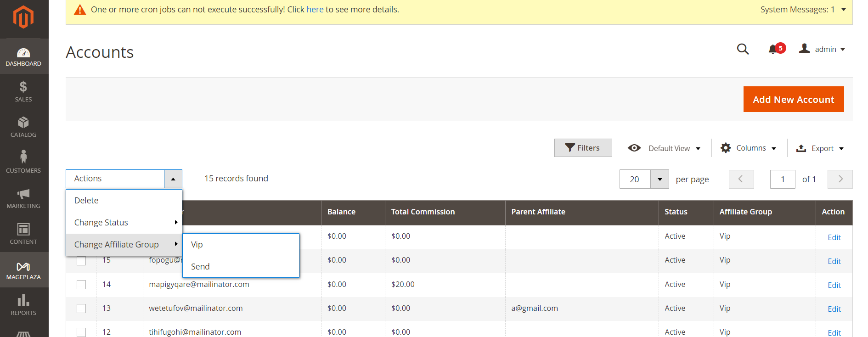Open the Catalog sidebar section
Viewport: 868px width, 337px height.
pos(23,127)
